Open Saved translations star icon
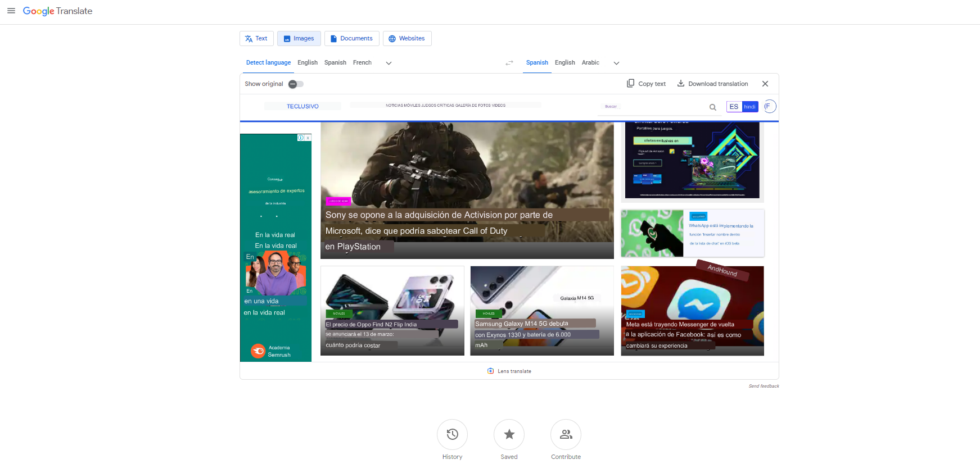980x473 pixels. pyautogui.click(x=509, y=434)
